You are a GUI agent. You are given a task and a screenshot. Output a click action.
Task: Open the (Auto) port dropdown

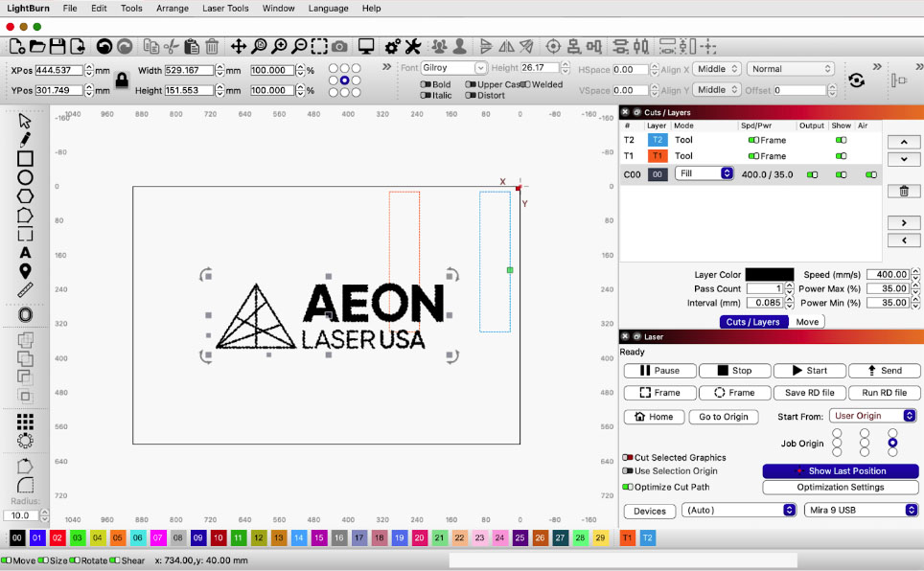point(739,510)
